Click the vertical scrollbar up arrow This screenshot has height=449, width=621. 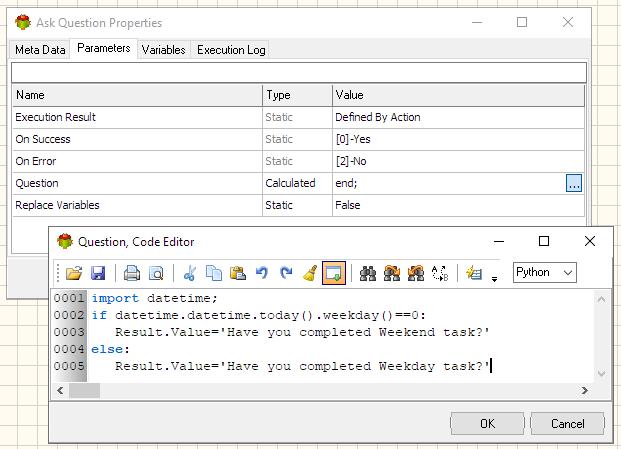(x=601, y=299)
